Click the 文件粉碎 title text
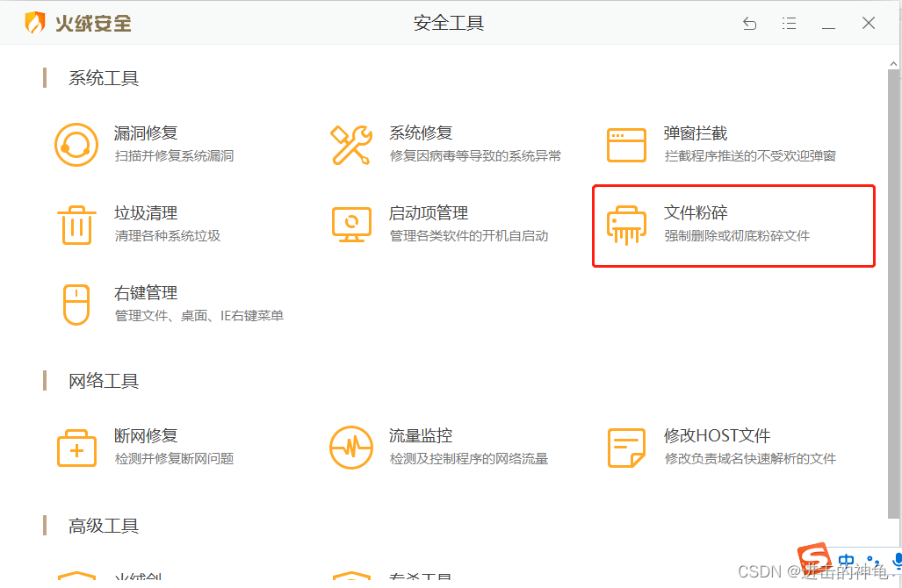 coord(696,213)
